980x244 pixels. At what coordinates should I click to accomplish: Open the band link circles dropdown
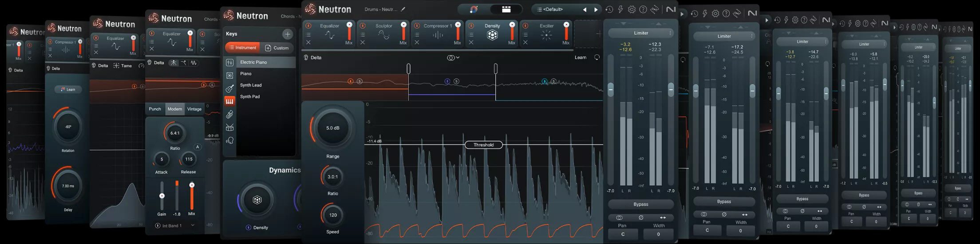click(453, 58)
